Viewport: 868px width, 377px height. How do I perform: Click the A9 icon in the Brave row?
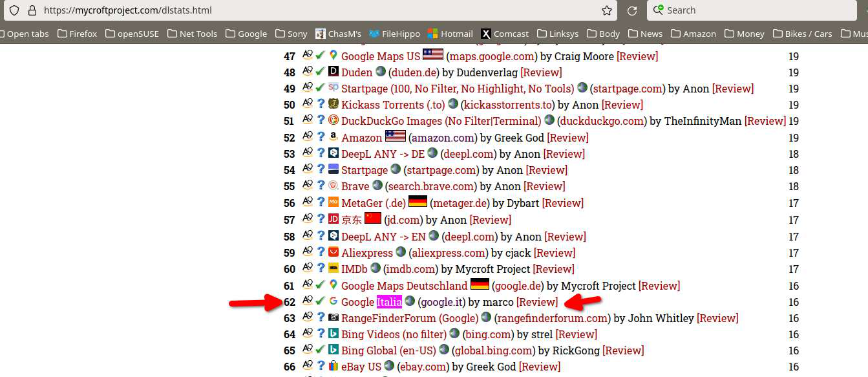(308, 185)
